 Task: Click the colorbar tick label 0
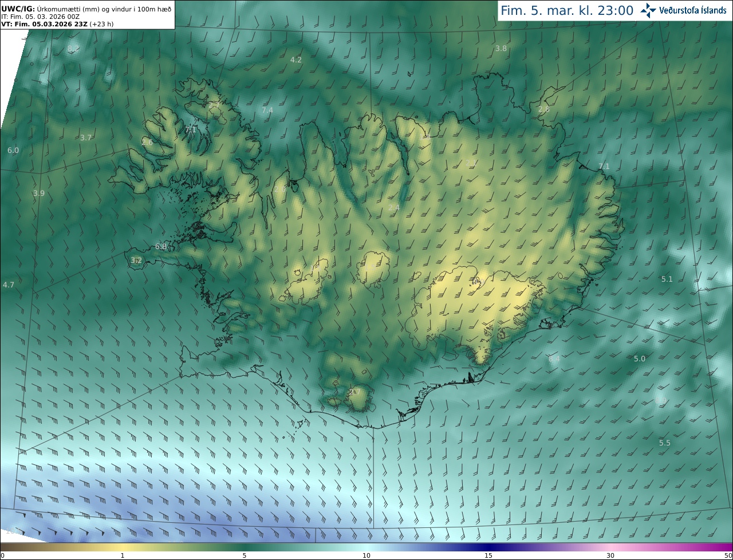point(2,555)
